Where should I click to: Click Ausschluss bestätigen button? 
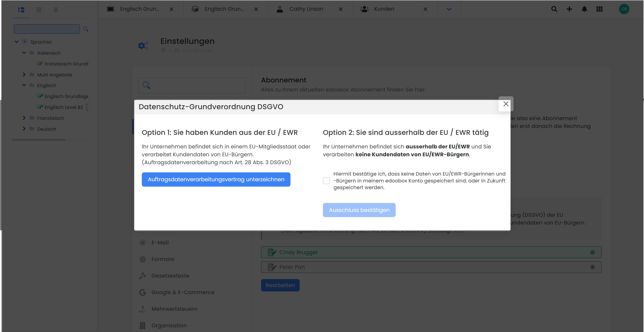click(x=359, y=210)
